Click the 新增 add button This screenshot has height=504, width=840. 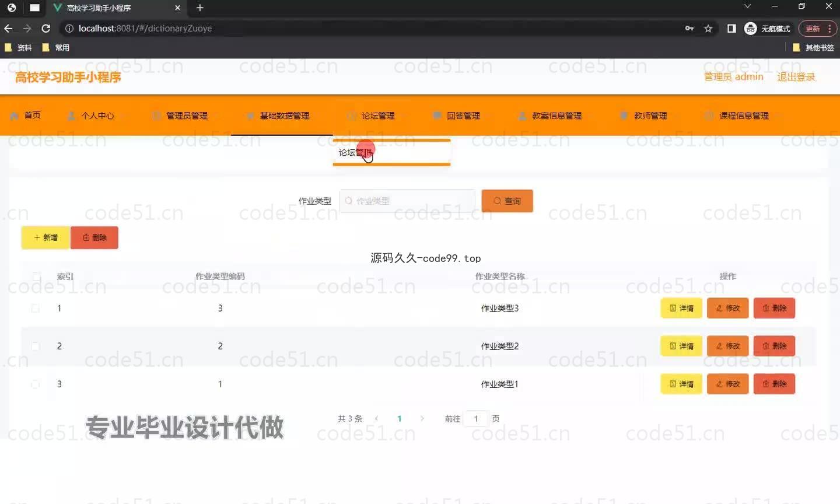pos(45,237)
